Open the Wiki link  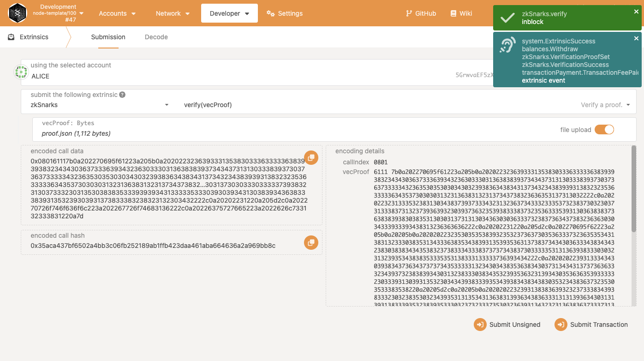(461, 13)
